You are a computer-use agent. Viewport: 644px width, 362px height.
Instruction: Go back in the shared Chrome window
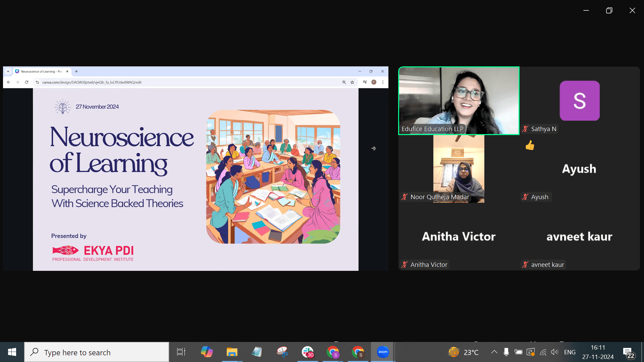click(x=9, y=82)
